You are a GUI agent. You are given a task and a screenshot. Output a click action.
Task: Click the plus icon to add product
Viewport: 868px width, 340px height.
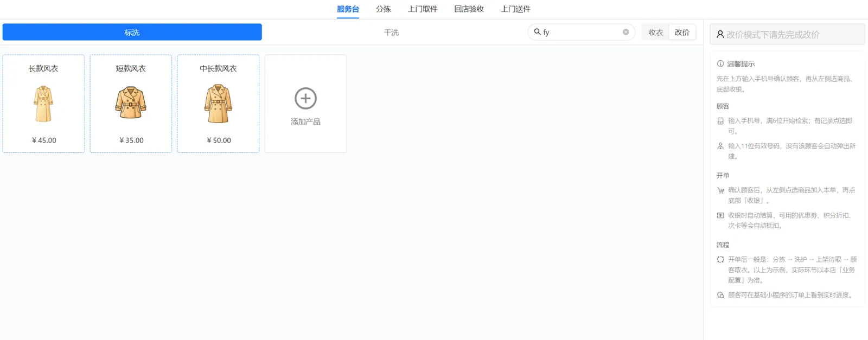305,99
